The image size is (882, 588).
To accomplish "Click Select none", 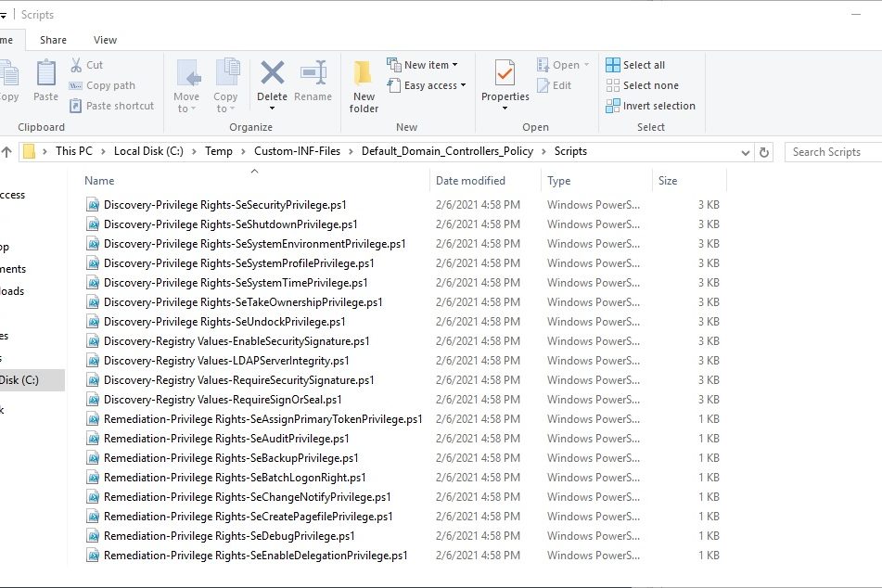I will pyautogui.click(x=643, y=85).
